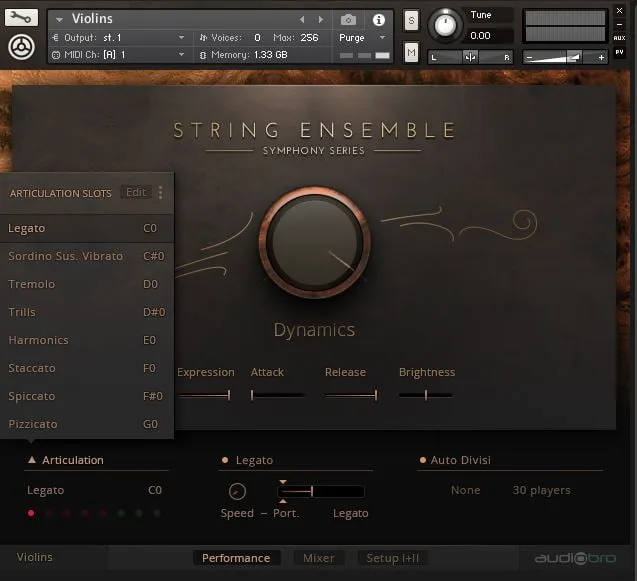Switch to the Mixer tab
Image resolution: width=637 pixels, height=581 pixels.
(319, 558)
